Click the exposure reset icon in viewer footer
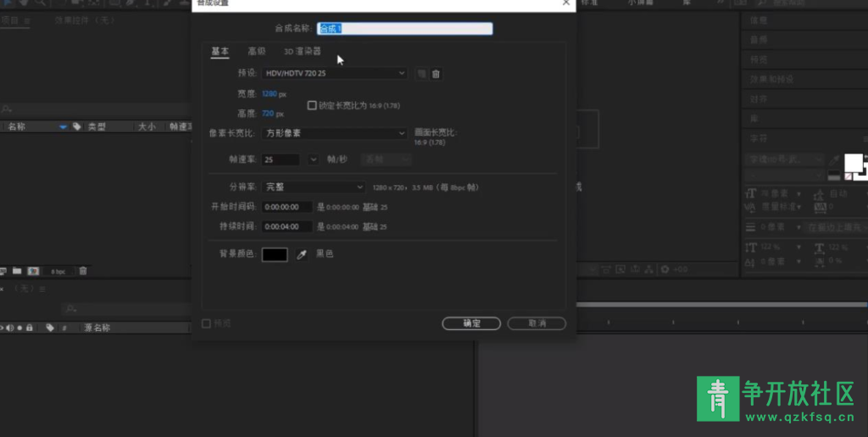Viewport: 868px width, 437px height. 665,269
